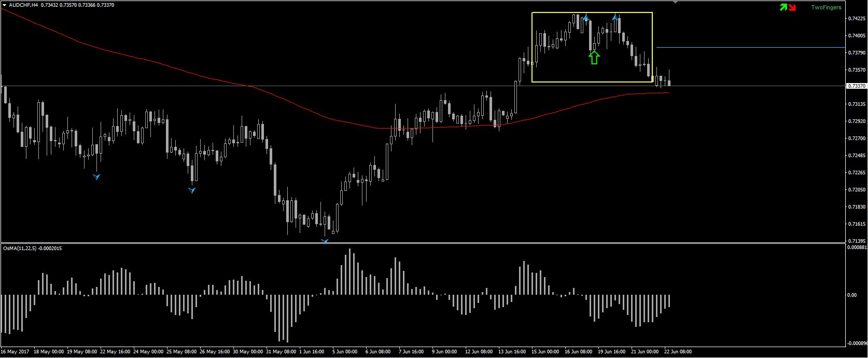868x358 pixels.
Task: Click time axis label 6 Jun 08:00
Action: click(x=378, y=352)
